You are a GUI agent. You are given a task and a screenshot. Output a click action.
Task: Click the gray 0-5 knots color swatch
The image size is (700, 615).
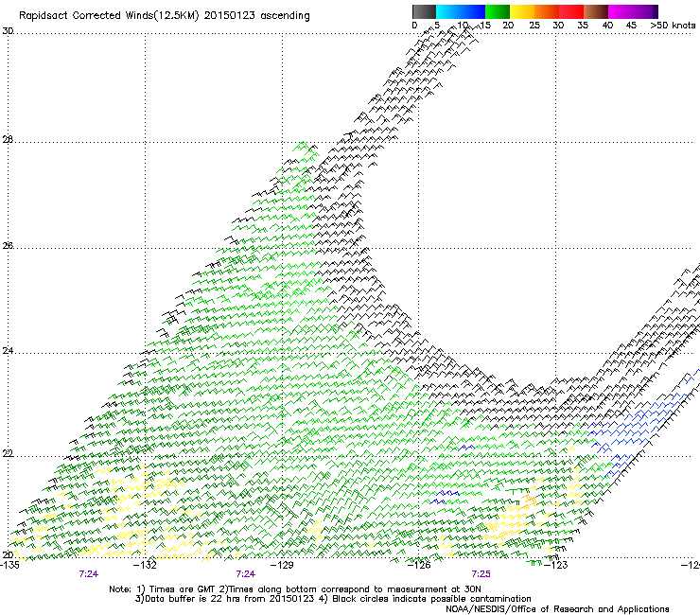(424, 11)
